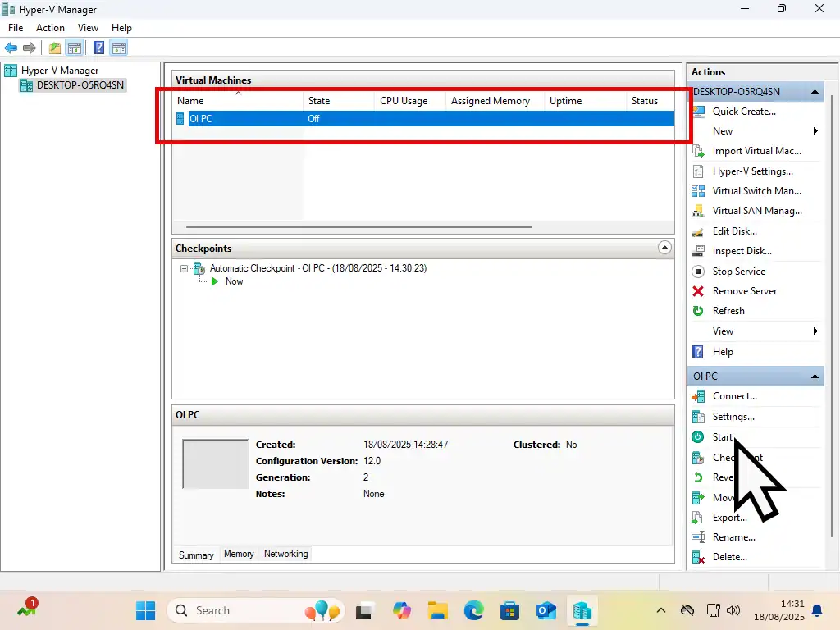Click the red Remove Server icon
840x630 pixels.
pos(698,291)
